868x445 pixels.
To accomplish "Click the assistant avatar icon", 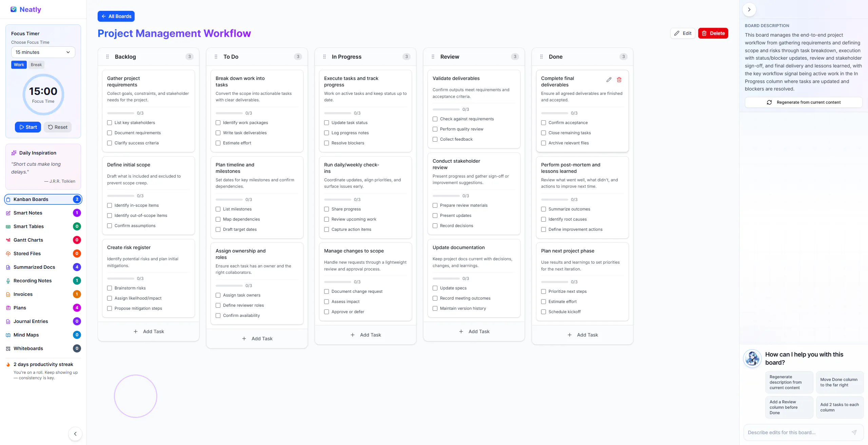I will tap(752, 359).
